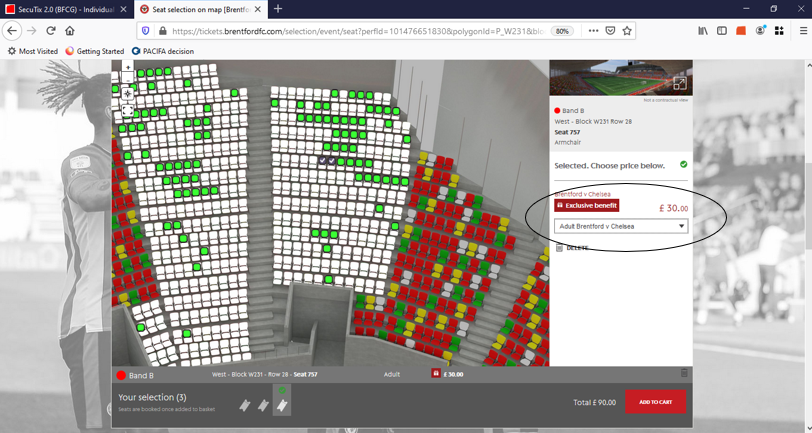
Task: Reset the 80% zoom level indicator
Action: coord(562,31)
